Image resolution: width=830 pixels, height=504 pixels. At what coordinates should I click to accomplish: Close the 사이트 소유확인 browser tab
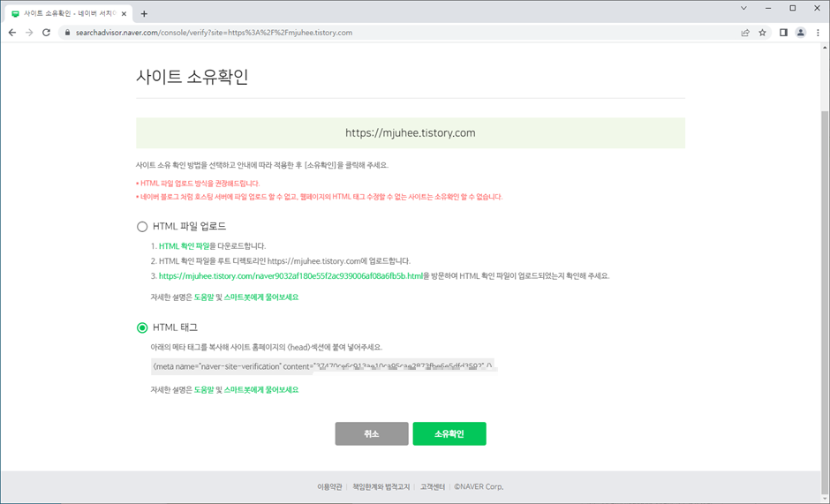(x=125, y=14)
